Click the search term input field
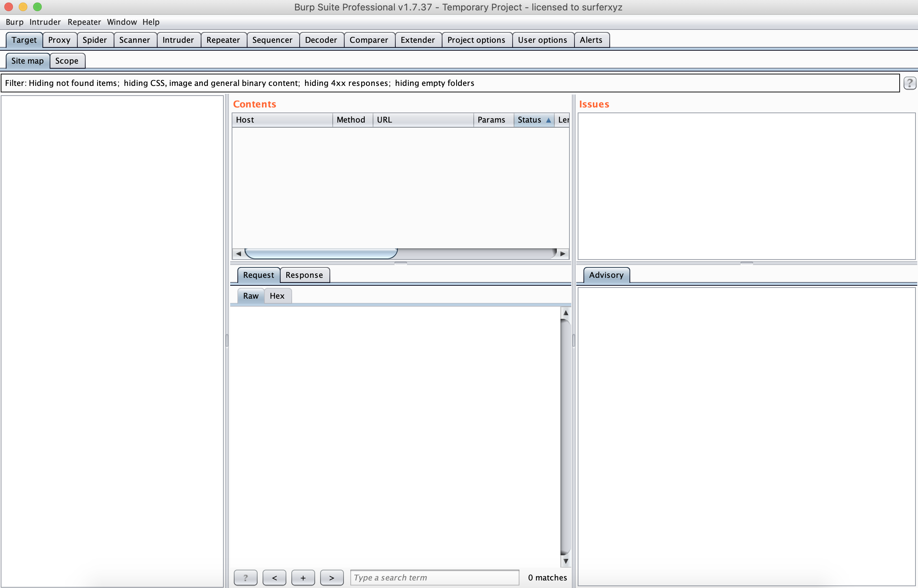918x588 pixels. click(x=435, y=577)
